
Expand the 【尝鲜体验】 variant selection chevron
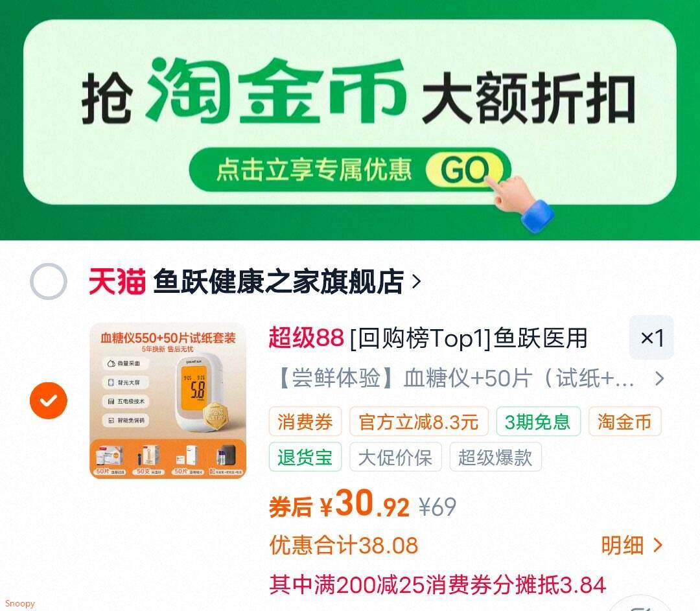pos(659,379)
